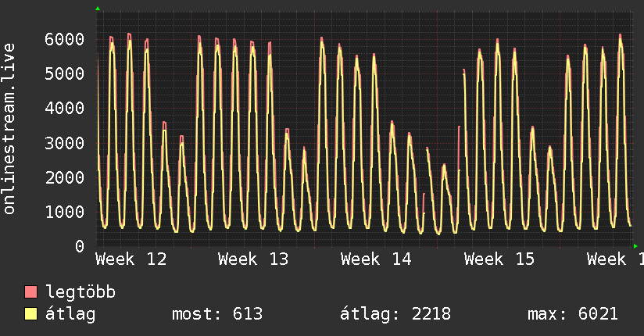This screenshot has height=336, width=644.
Task: Click the onlinestream.live vertical axis title
Action: (x=9, y=129)
